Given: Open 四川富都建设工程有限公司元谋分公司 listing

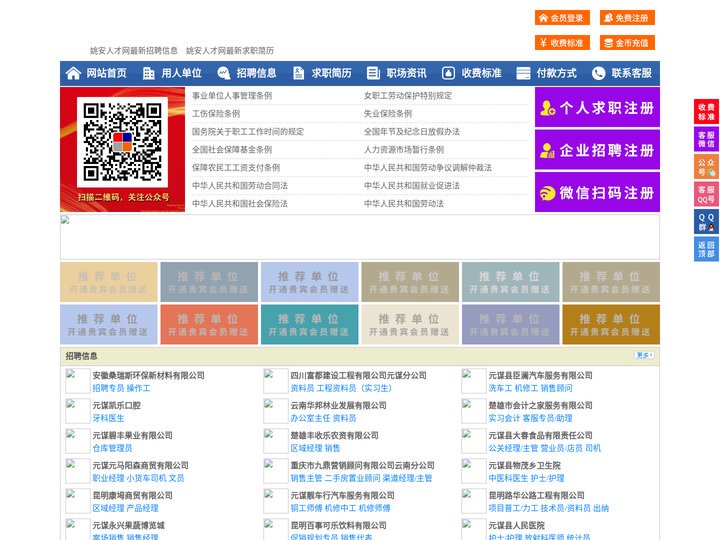Looking at the screenshot, I should point(358,375).
